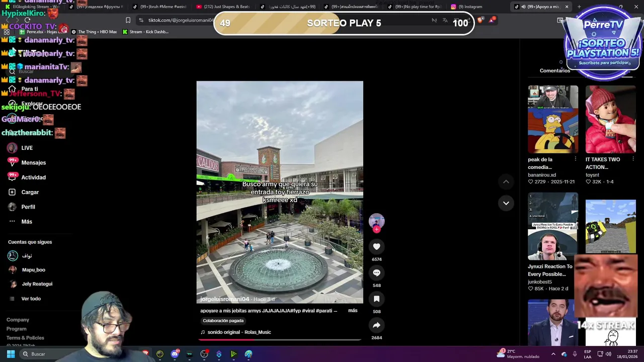This screenshot has height=362, width=644.
Task: Open the volume tray icon
Action: [608, 354]
